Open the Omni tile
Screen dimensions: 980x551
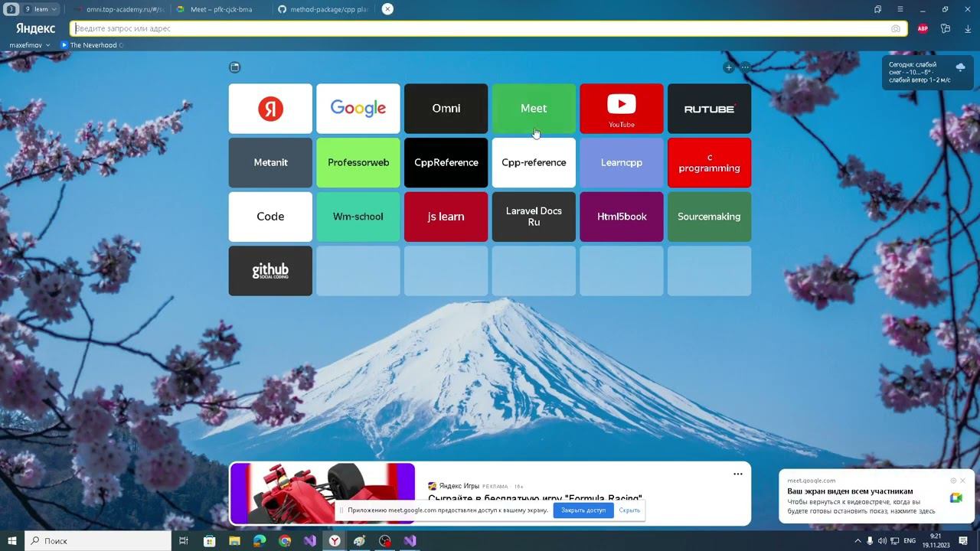click(x=446, y=109)
